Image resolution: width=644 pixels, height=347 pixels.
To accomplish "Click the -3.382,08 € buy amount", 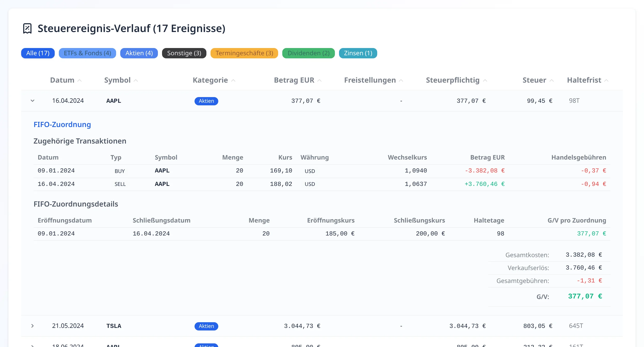I will point(485,171).
